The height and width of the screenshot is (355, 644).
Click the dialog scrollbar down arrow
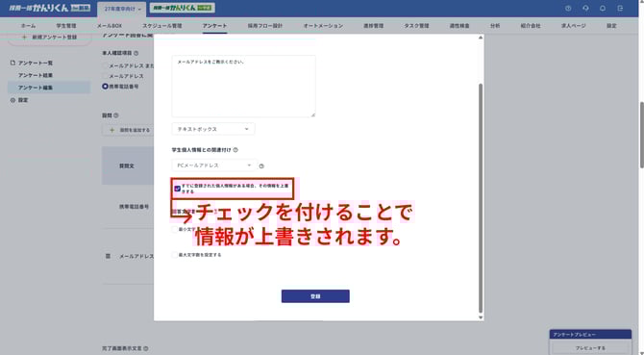(481, 317)
